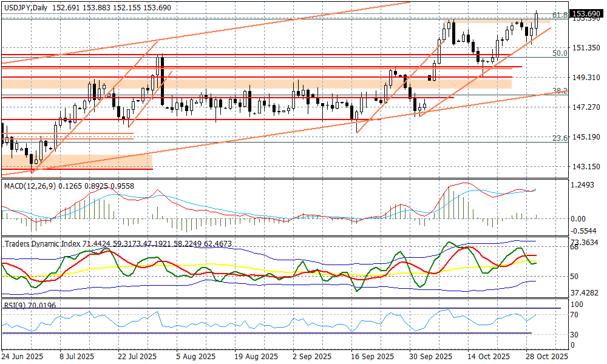Select the current price label 153.690

[587, 13]
